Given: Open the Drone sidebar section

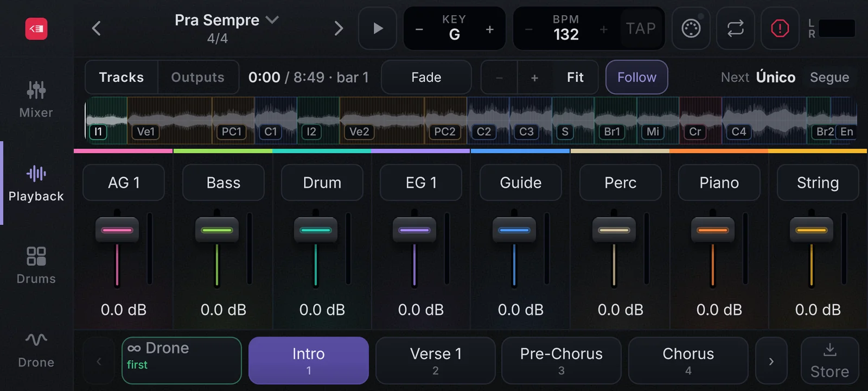Looking at the screenshot, I should pyautogui.click(x=36, y=350).
